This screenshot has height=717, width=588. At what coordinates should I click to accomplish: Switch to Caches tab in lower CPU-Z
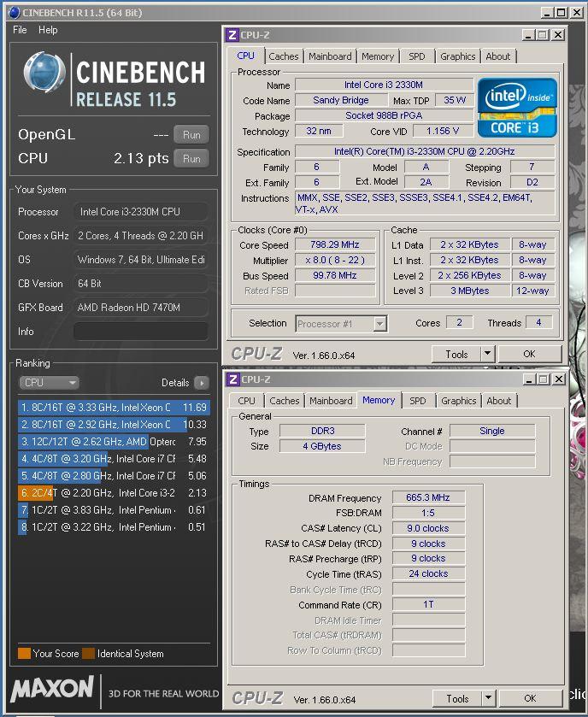[x=285, y=401]
